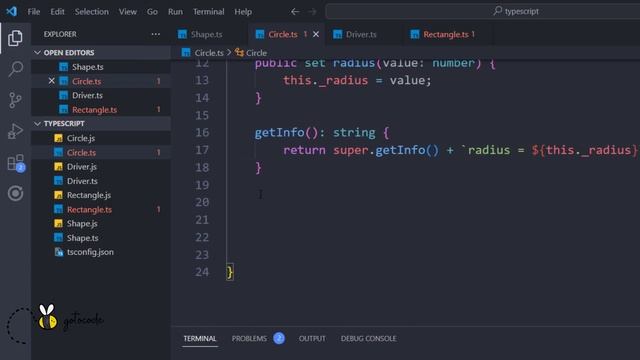The width and height of the screenshot is (640, 360).
Task: Open the Run and Debug view
Action: 15,131
